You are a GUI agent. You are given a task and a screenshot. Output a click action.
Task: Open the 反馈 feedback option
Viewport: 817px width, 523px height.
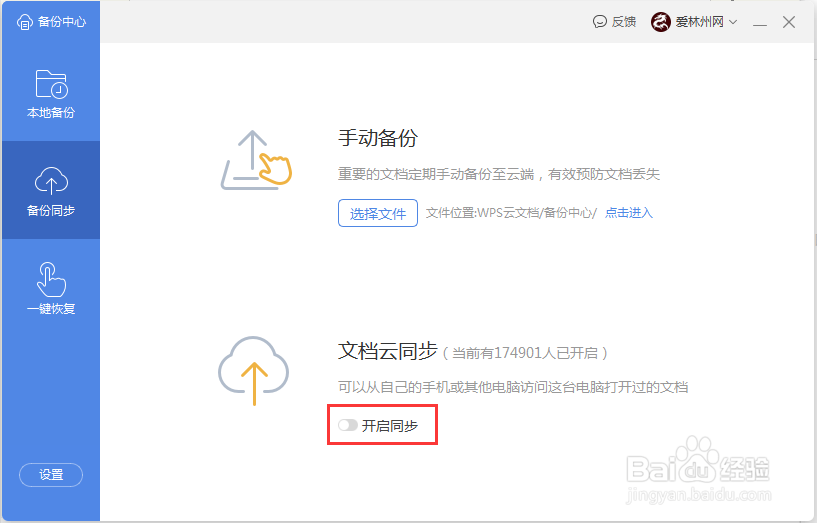coord(614,21)
